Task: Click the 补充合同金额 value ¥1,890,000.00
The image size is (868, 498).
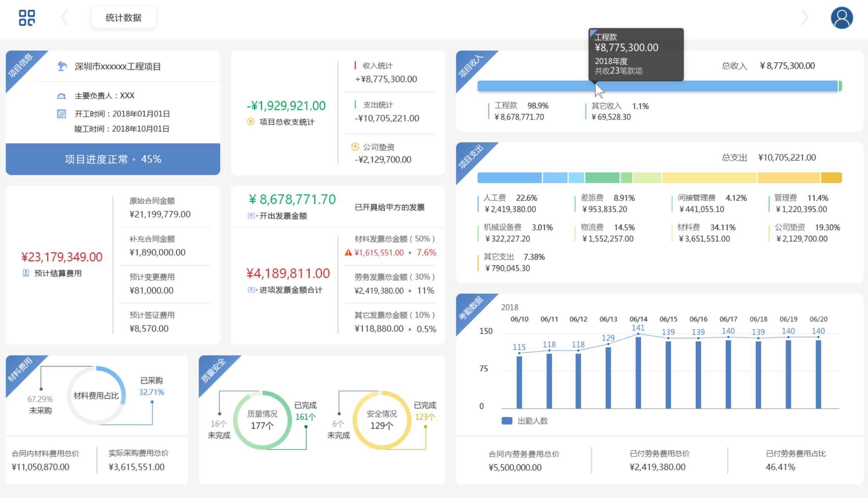Action: tap(157, 252)
